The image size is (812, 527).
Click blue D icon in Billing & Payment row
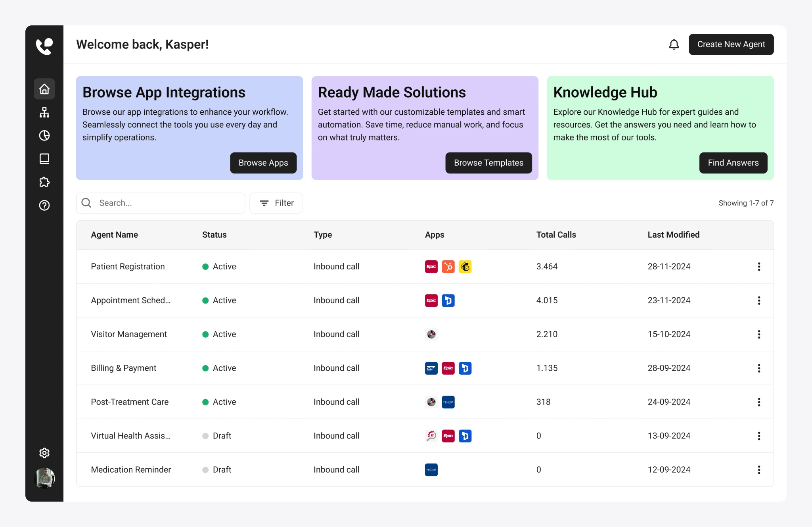[465, 368]
